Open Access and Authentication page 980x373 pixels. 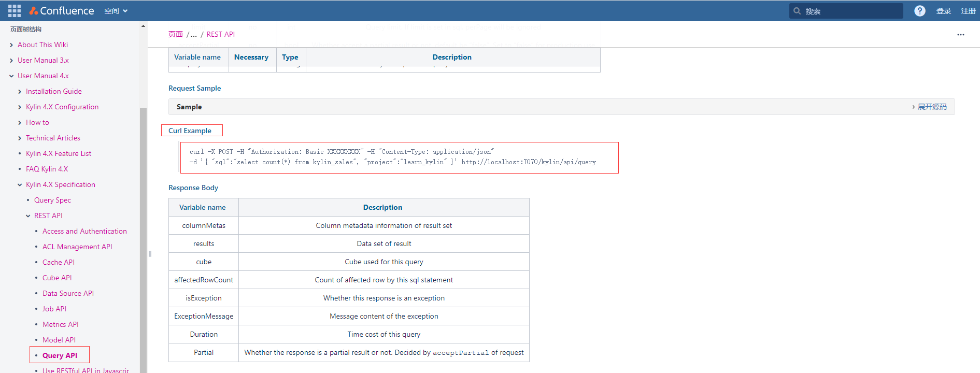[84, 232]
